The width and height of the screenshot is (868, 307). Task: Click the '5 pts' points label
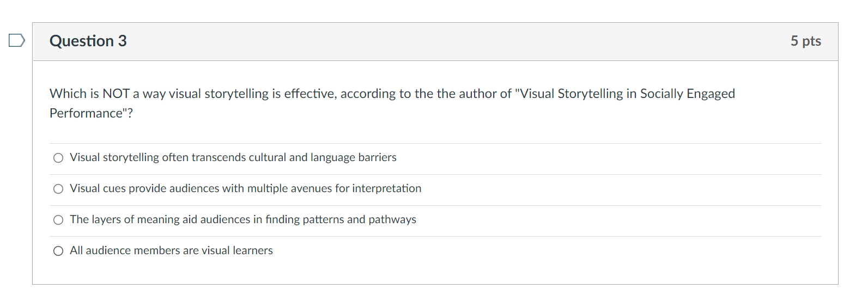click(805, 41)
